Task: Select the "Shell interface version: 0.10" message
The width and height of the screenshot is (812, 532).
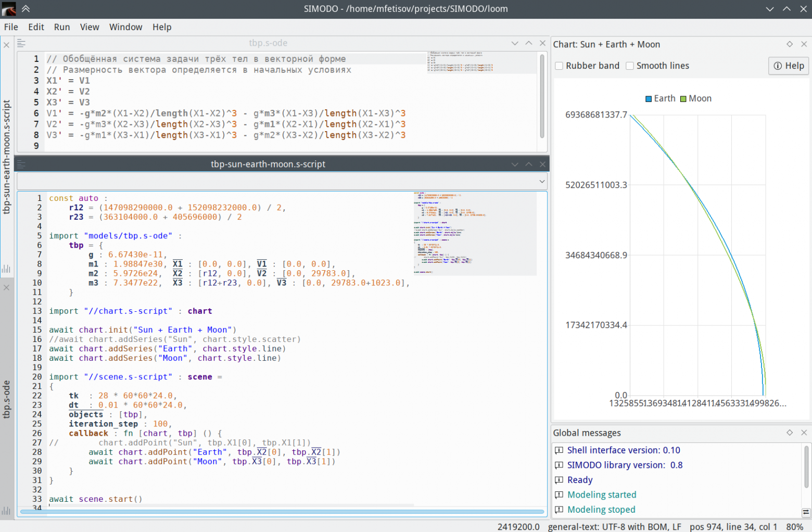Action: click(624, 450)
